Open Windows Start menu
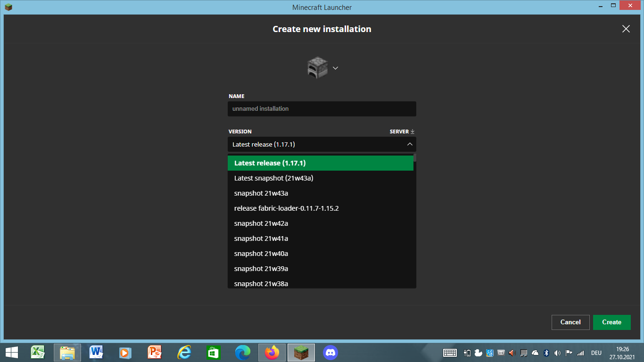This screenshot has height=362, width=644. coord(12,352)
